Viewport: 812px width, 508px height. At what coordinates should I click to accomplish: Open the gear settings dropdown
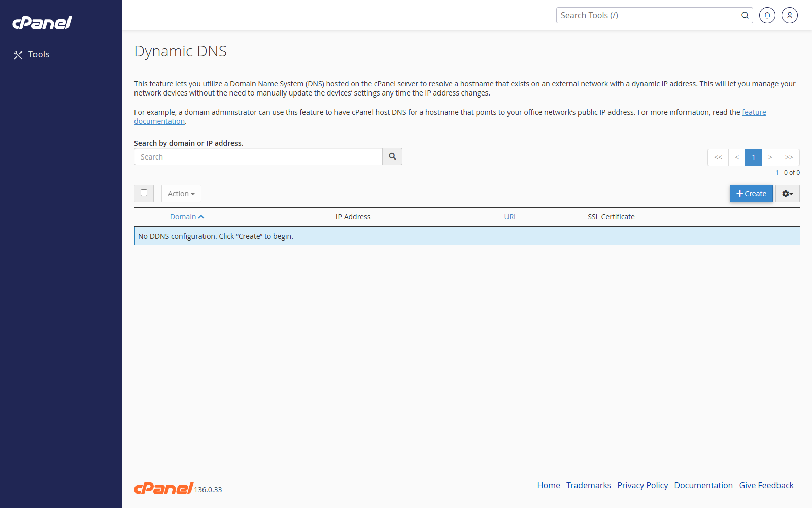click(788, 194)
